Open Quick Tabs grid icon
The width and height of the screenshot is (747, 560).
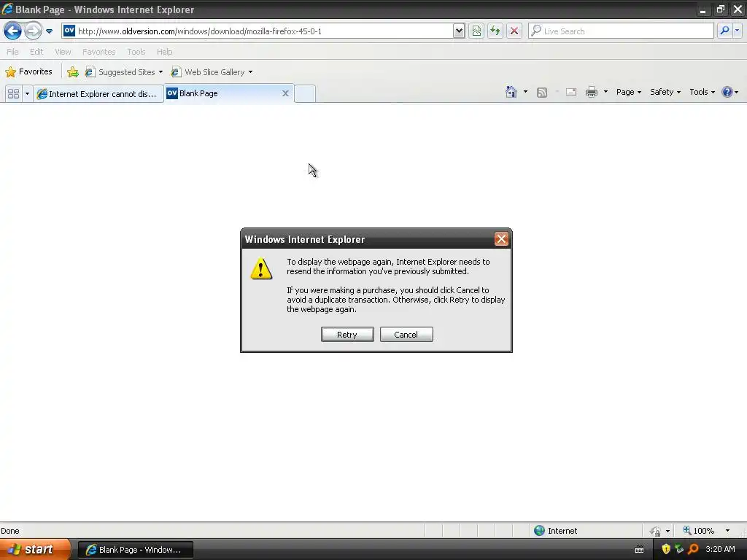(13, 93)
